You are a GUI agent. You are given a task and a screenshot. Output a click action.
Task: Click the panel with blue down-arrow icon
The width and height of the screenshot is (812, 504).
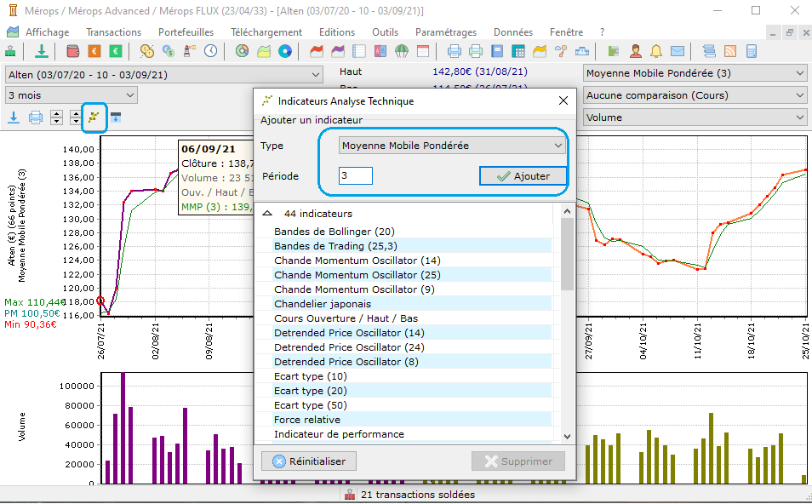(x=116, y=117)
